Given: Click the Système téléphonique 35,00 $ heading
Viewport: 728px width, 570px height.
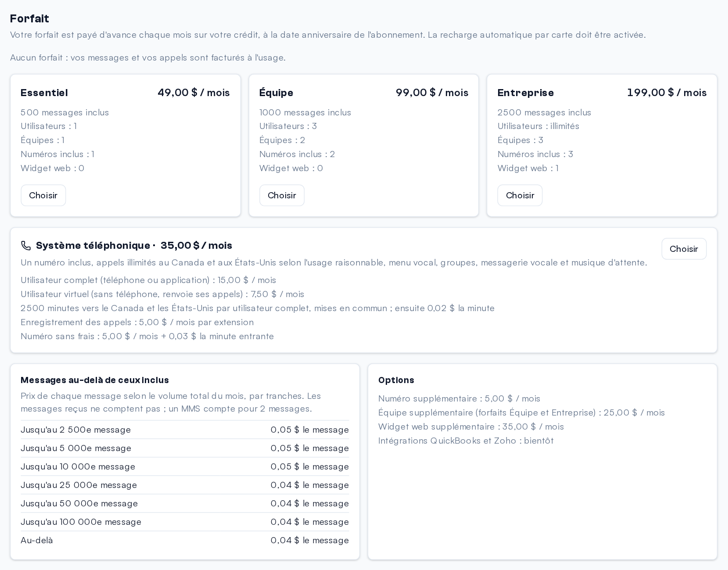Looking at the screenshot, I should (x=134, y=245).
